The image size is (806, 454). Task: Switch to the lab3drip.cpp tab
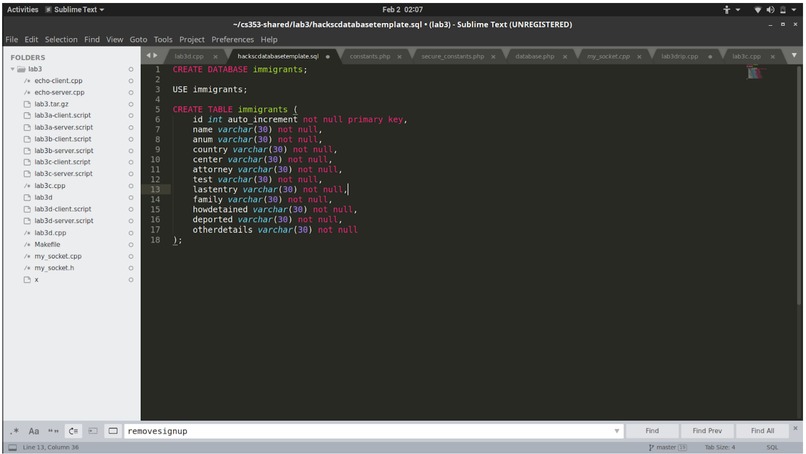[x=680, y=57]
